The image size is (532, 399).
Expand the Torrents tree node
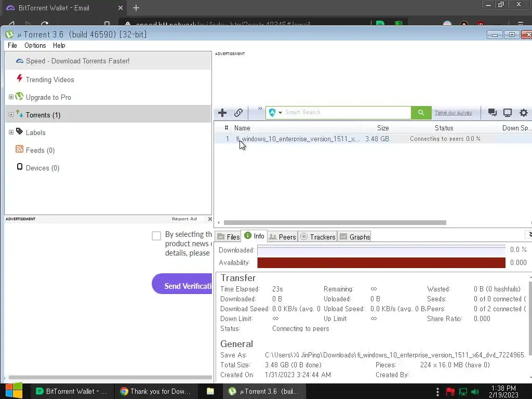pyautogui.click(x=11, y=115)
